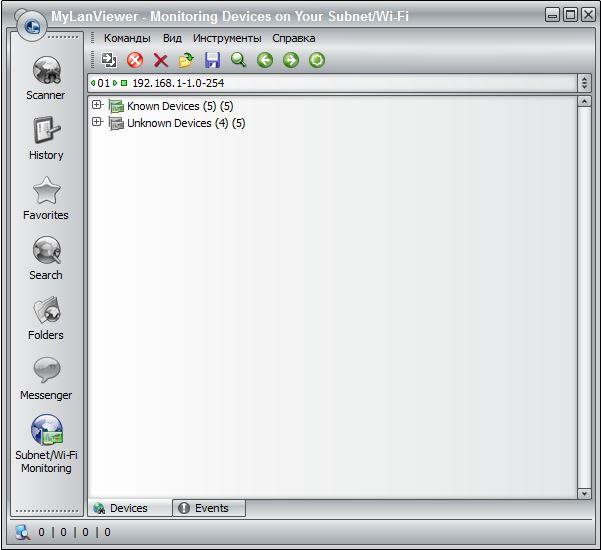This screenshot has height=550, width=601.
Task: Click the scrollbar up arrow in device list
Action: click(x=584, y=102)
